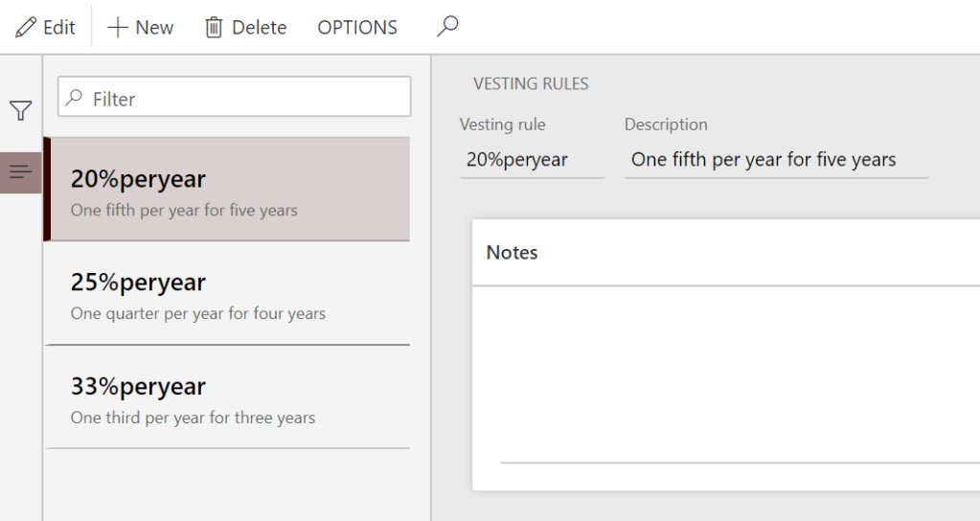
Task: Click the VESTING RULES heading
Action: click(x=531, y=83)
